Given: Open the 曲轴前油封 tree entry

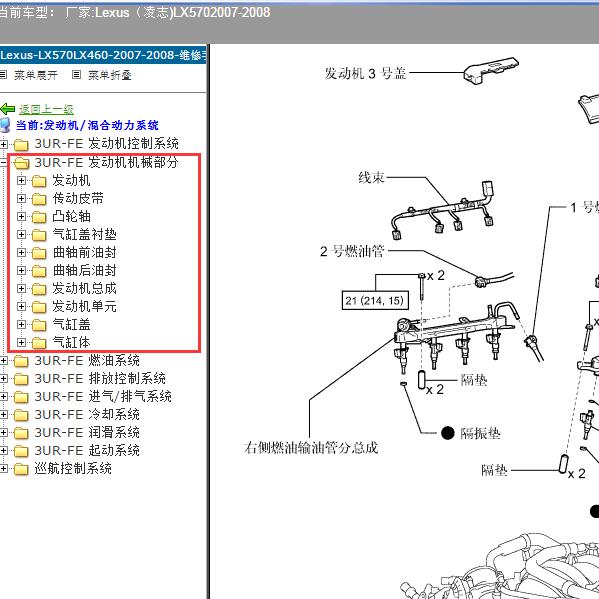Looking at the screenshot, I should coord(84,252).
